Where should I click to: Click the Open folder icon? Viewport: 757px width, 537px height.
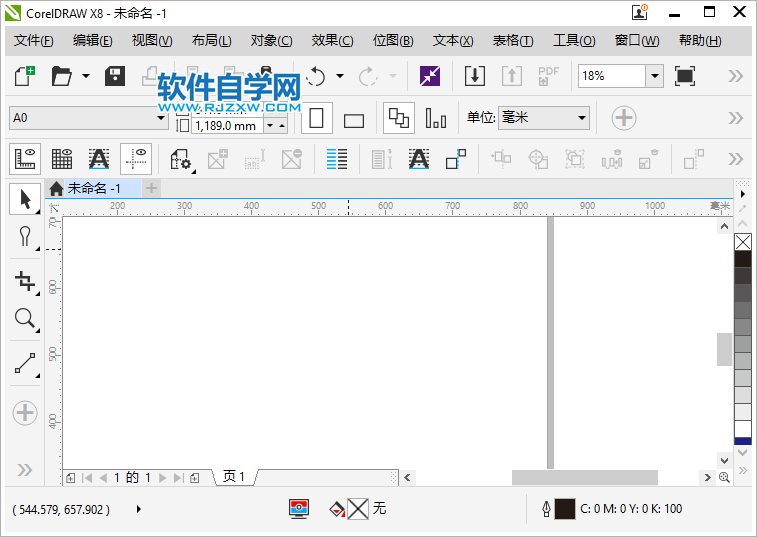coord(62,76)
